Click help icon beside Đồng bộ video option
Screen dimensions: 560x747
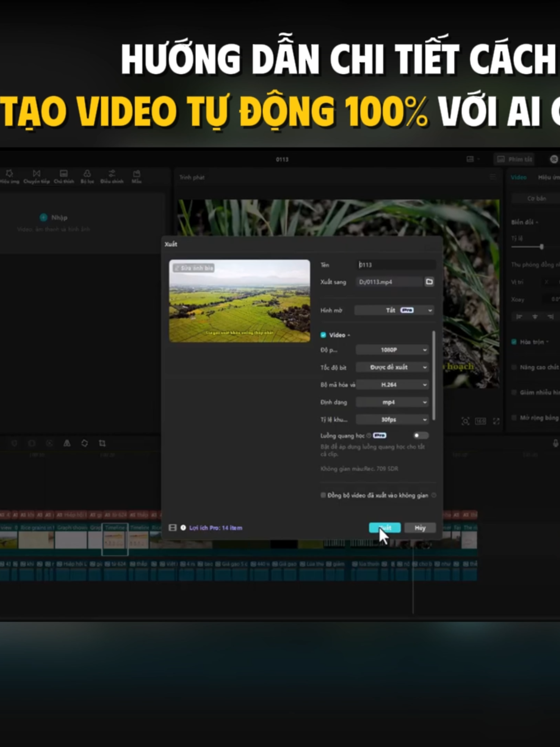434,495
